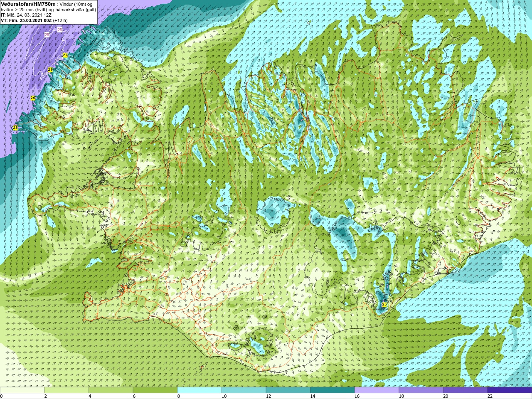532x399 pixels.
Task: Click the 10–12 m/s turquoise legend swatch
Action: coord(244,390)
